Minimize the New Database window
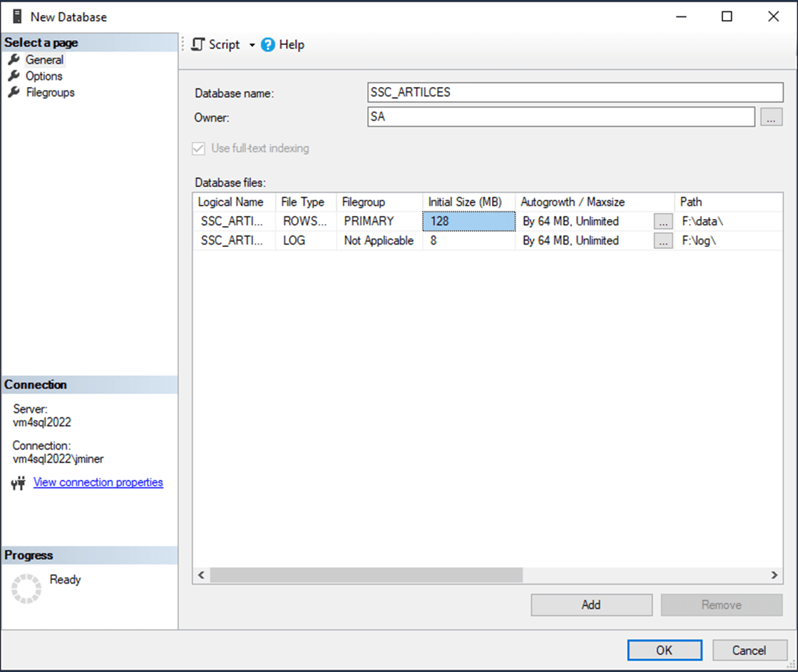The image size is (798, 672). coord(682,16)
